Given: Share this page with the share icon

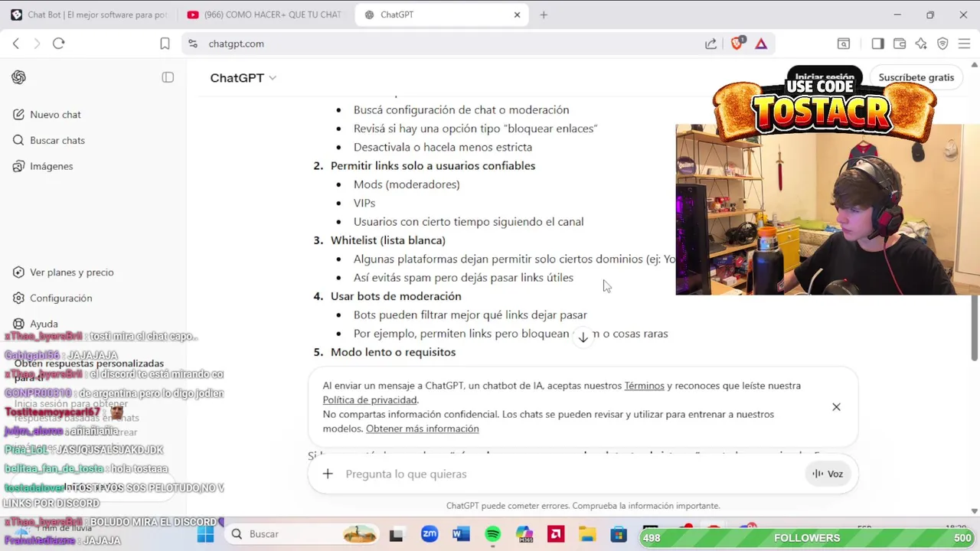Looking at the screenshot, I should pos(711,44).
